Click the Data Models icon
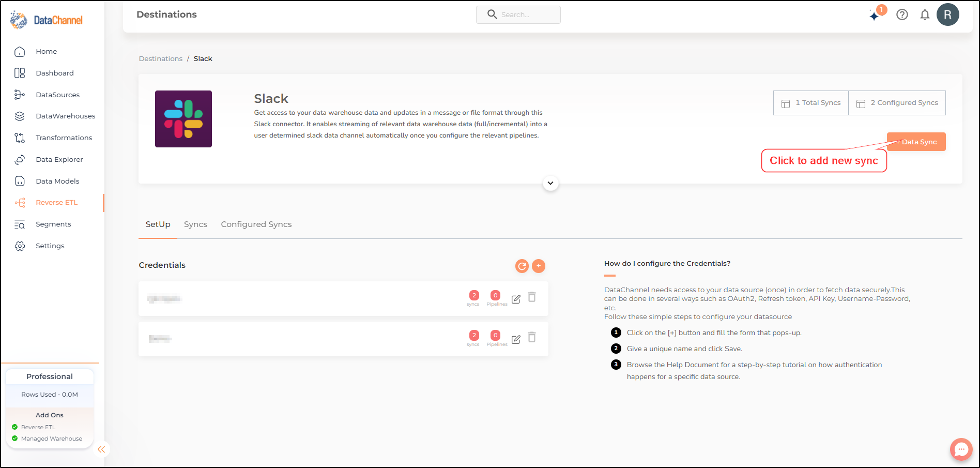Image resolution: width=980 pixels, height=468 pixels. (x=20, y=181)
